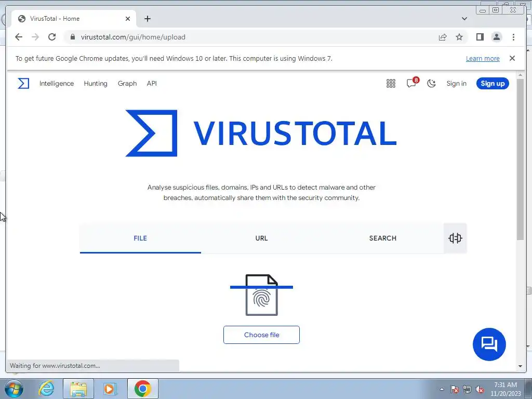This screenshot has width=532, height=399.
Task: Switch to the FILE tab
Action: [140, 238]
